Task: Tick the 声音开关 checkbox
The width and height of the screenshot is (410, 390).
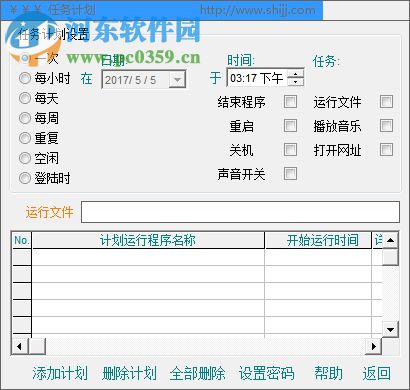Action: (290, 173)
